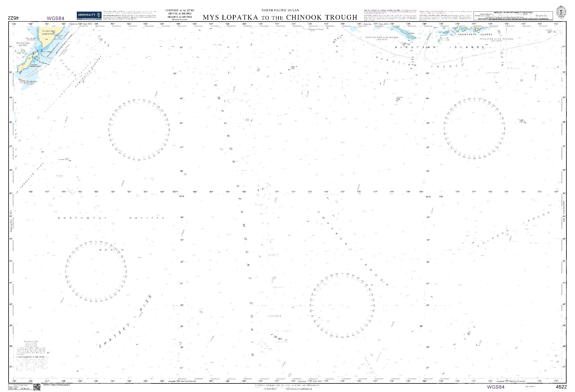Click the Depths in Metres header text
Screen dimensions: 575x392
tap(180, 14)
